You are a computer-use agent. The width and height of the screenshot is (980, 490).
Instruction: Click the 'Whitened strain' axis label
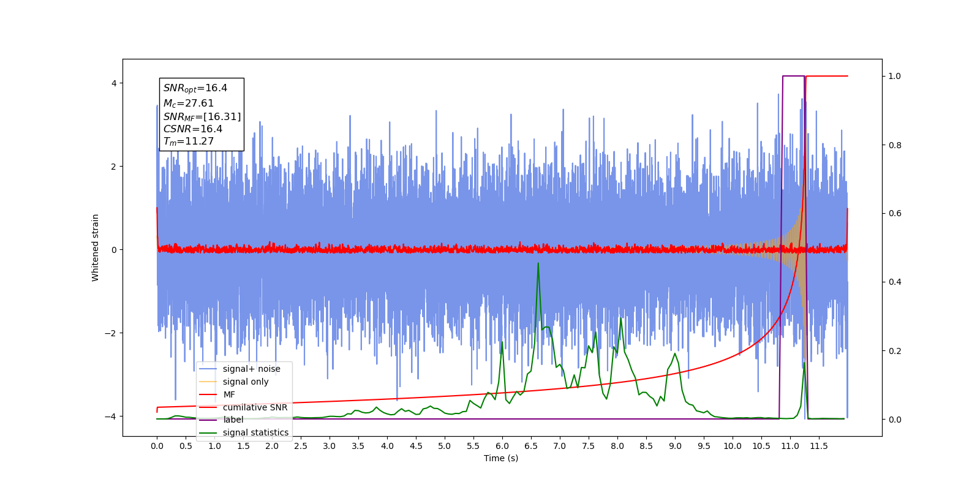95,247
